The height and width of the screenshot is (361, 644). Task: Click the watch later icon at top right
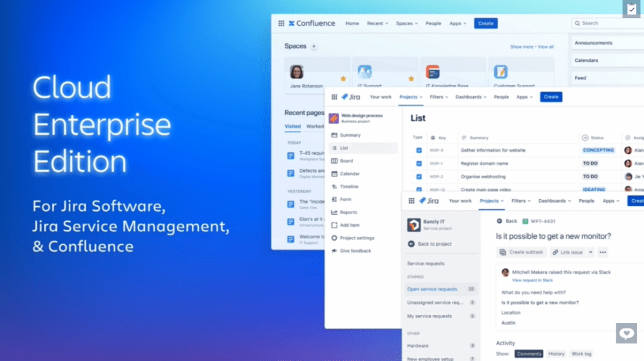click(631, 9)
